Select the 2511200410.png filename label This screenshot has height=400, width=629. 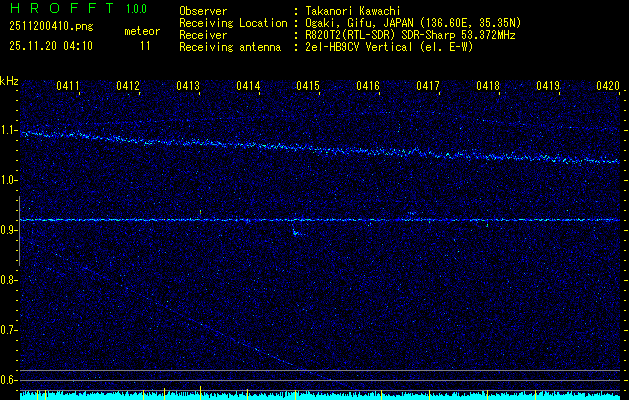point(50,27)
